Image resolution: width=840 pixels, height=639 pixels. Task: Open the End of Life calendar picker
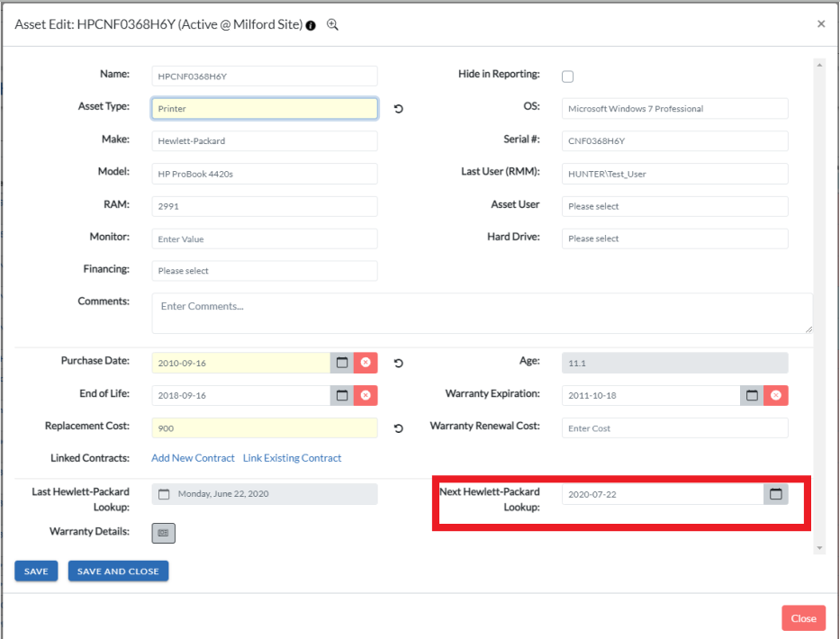pyautogui.click(x=342, y=395)
